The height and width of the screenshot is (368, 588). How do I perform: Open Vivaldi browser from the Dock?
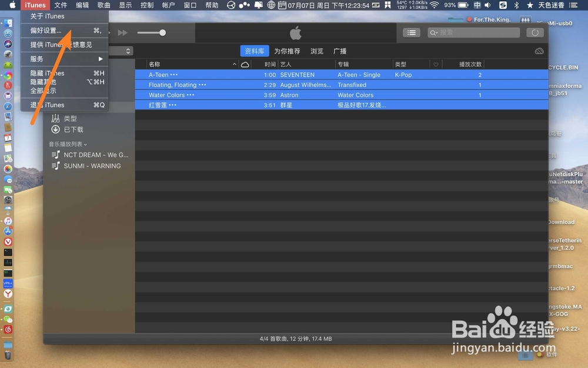click(8, 242)
